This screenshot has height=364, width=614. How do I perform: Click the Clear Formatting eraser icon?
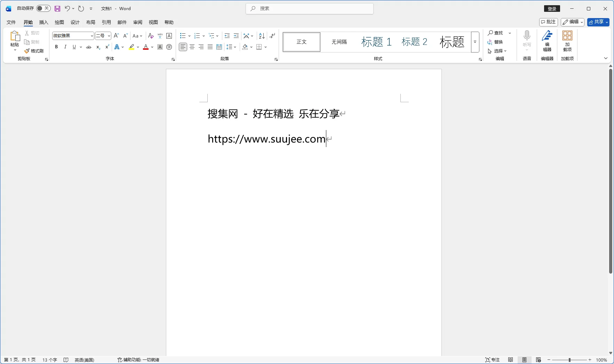[x=151, y=36]
